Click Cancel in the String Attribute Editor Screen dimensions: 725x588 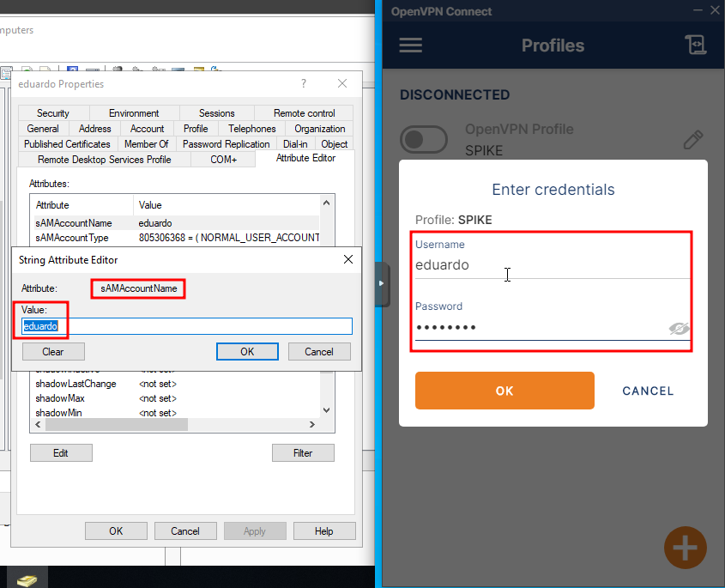pos(319,352)
